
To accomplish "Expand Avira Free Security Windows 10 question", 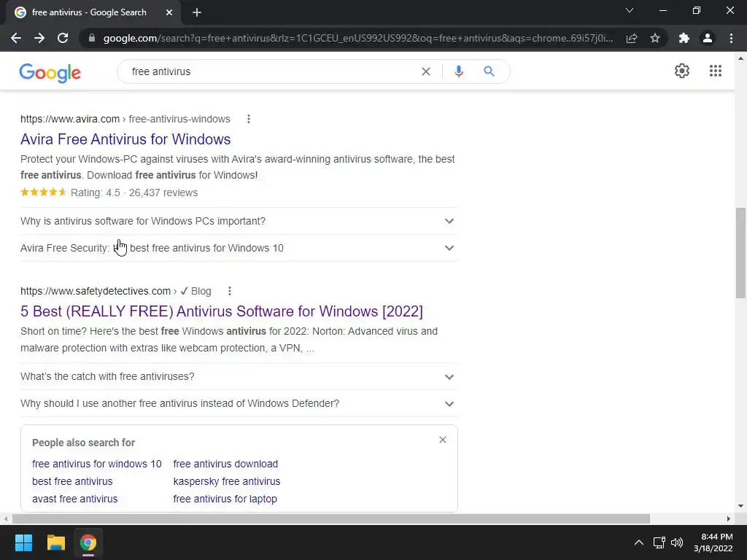I will 239,248.
